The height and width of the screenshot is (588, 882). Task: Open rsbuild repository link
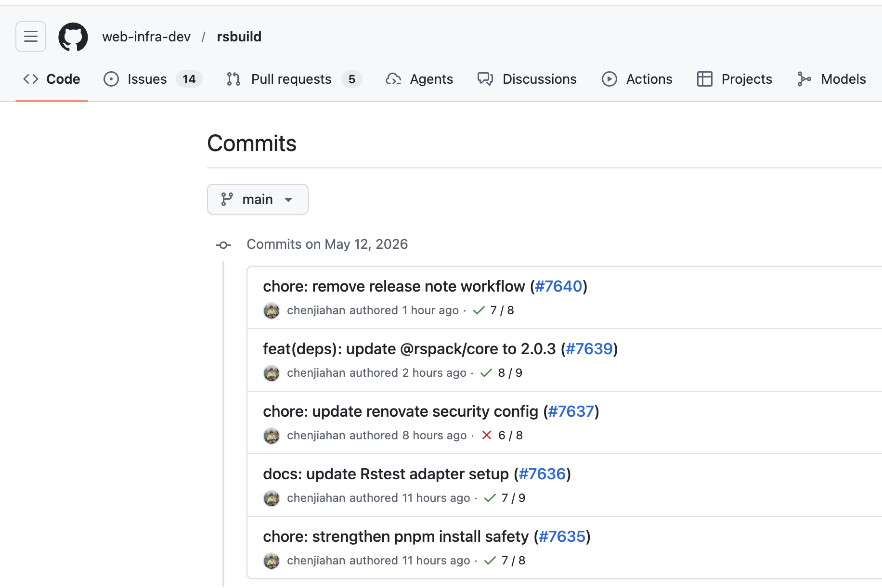click(x=239, y=37)
